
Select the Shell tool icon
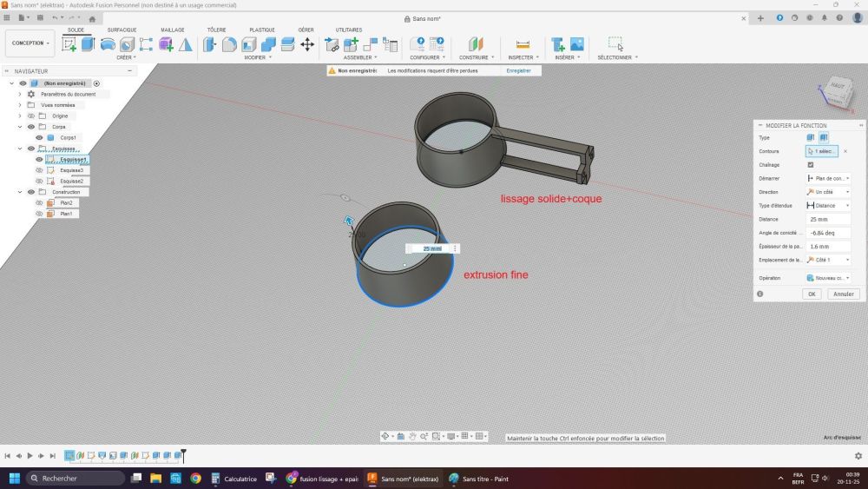pyautogui.click(x=249, y=44)
